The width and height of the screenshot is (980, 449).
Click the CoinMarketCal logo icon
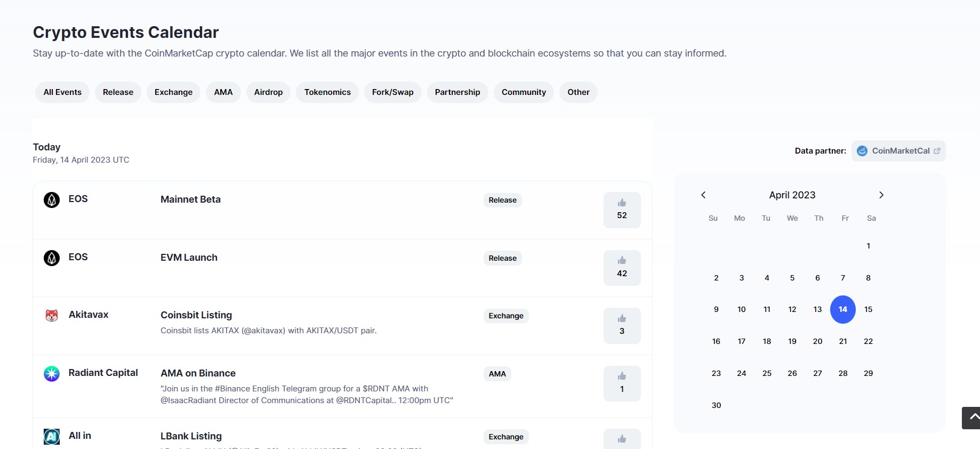(862, 151)
